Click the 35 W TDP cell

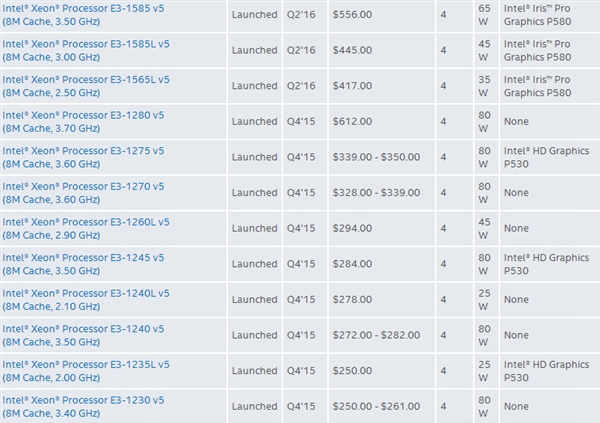click(x=484, y=86)
